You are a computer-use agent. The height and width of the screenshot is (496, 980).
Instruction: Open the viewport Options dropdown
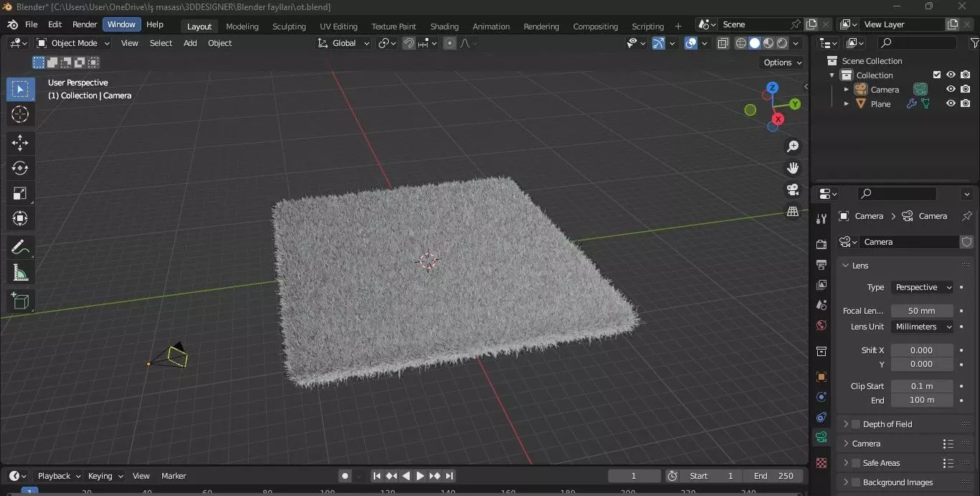(x=783, y=62)
